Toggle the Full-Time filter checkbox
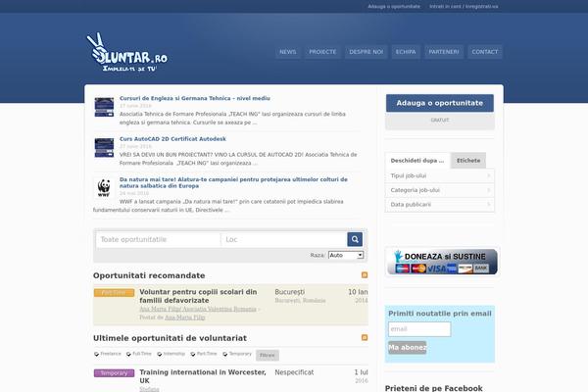Image resolution: width=588 pixels, height=392 pixels. tap(128, 354)
